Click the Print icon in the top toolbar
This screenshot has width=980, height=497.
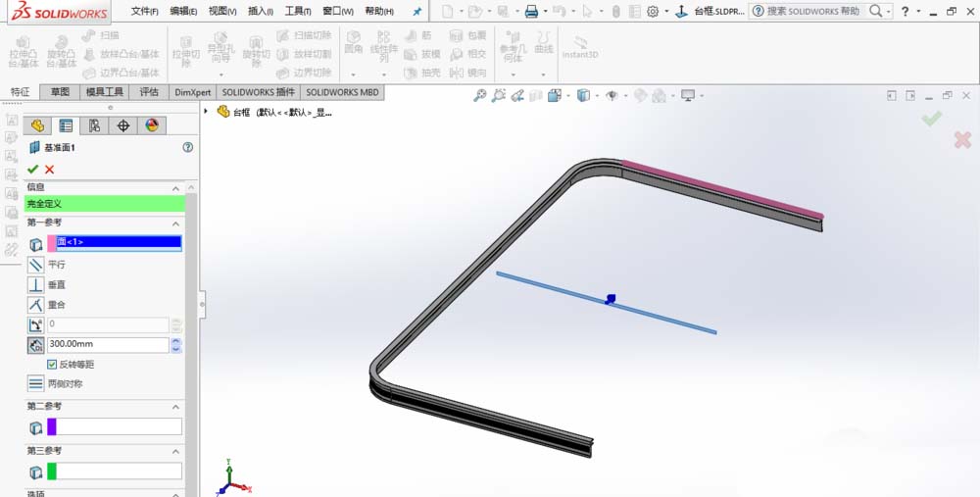531,11
